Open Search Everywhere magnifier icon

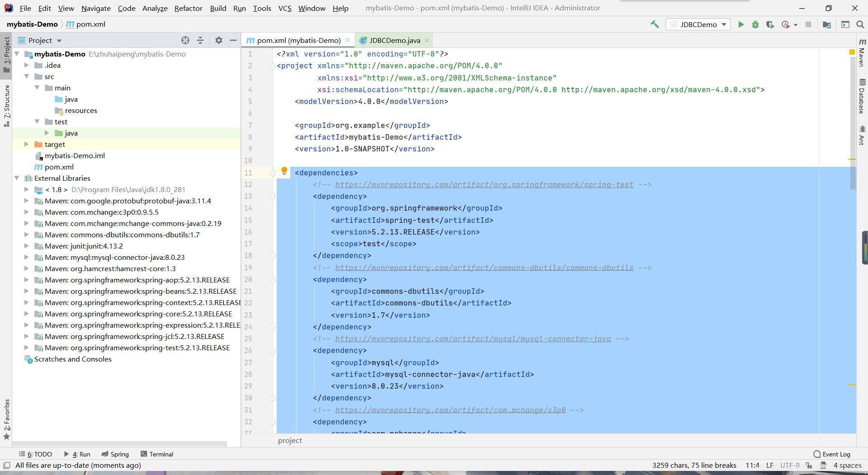(x=860, y=24)
